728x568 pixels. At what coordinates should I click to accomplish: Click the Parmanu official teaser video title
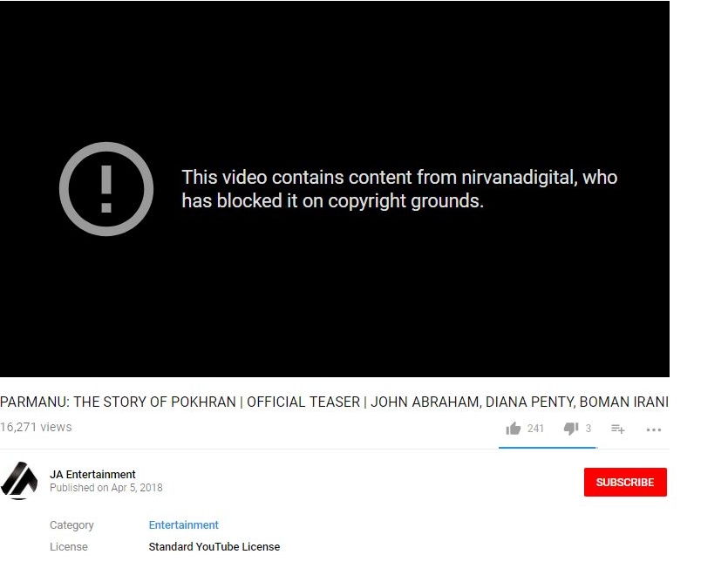(x=334, y=402)
